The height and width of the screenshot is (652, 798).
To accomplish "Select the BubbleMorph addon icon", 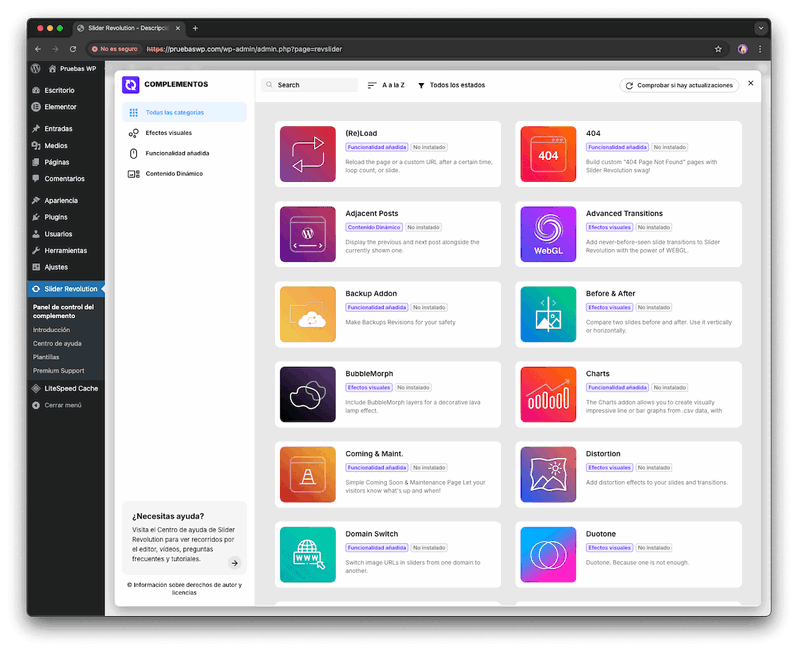I will (x=307, y=394).
